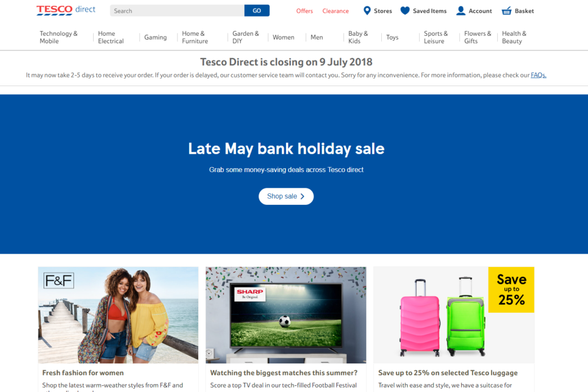Screen dimensions: 588x392
Task: Select the Toys category
Action: (x=392, y=37)
